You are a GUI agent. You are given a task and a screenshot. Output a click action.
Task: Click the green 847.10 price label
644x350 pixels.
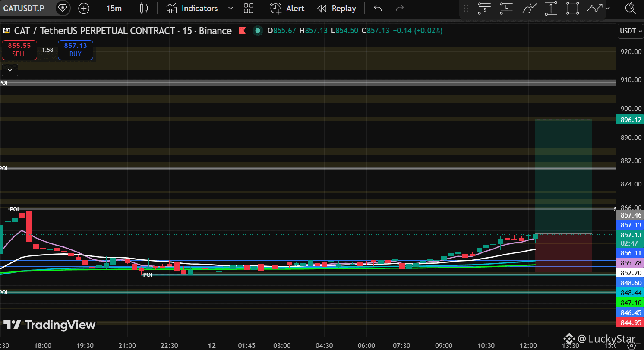tap(631, 303)
